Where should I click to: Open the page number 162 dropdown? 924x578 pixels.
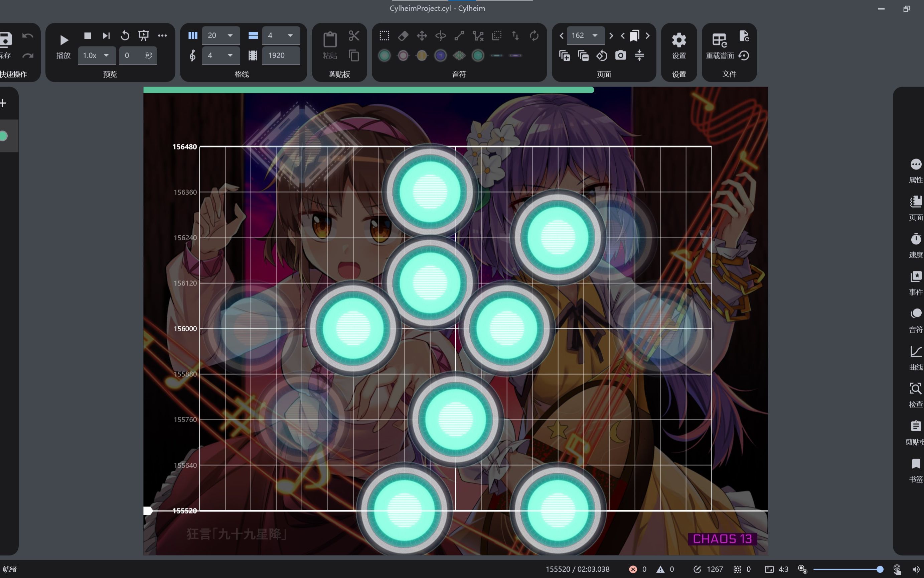(x=585, y=35)
